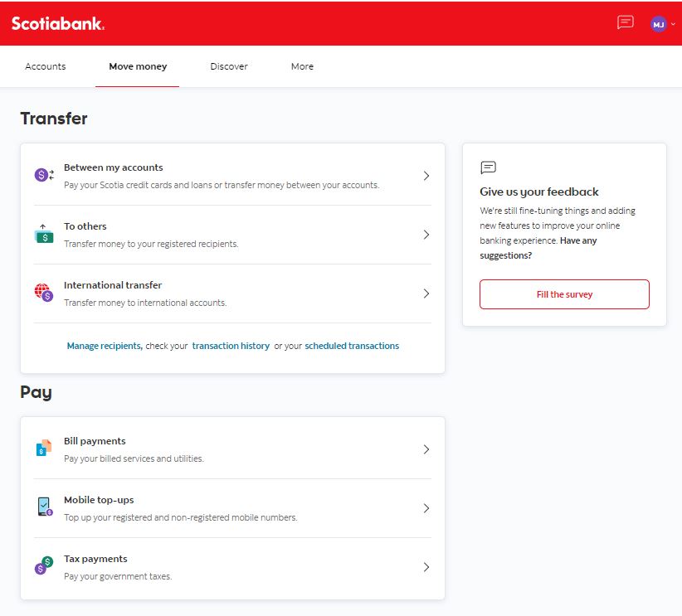Open chevron for International transfer

[426, 293]
